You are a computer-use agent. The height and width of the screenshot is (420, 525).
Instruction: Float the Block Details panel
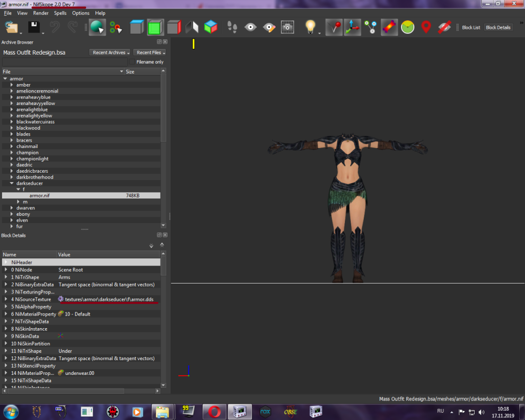click(160, 235)
